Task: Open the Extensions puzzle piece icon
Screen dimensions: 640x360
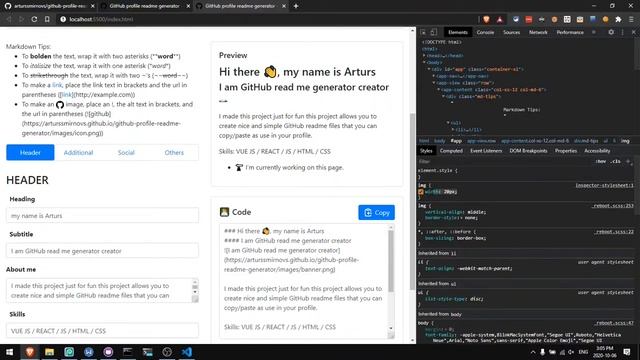Action: click(x=618, y=19)
